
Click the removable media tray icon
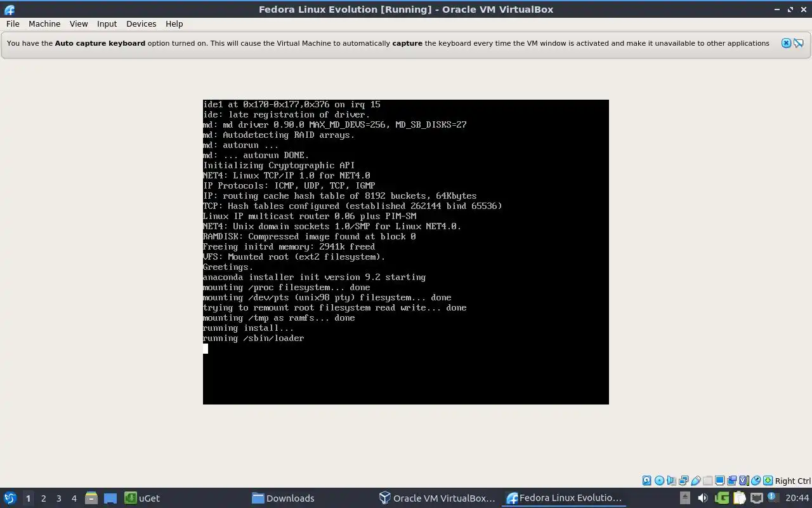click(685, 498)
